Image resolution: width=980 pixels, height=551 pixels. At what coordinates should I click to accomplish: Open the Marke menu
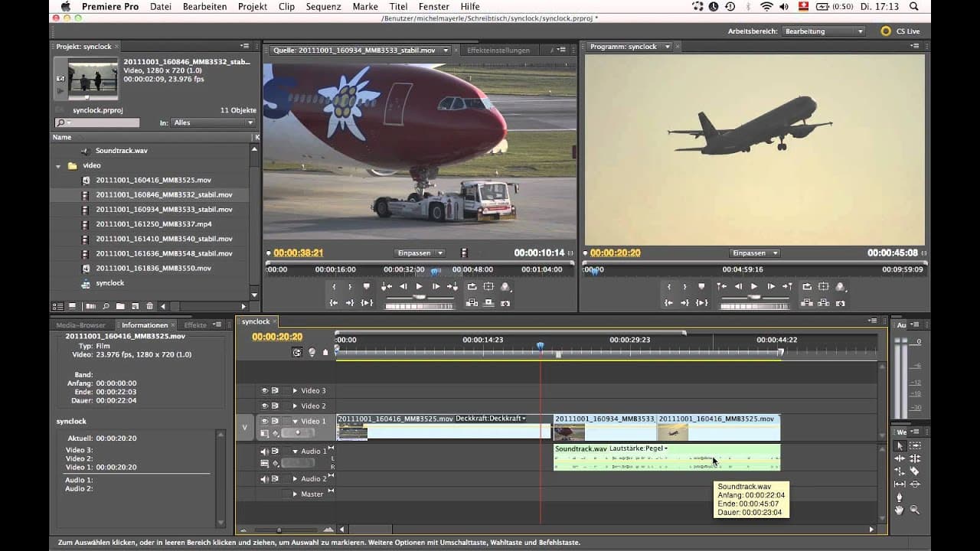[365, 7]
